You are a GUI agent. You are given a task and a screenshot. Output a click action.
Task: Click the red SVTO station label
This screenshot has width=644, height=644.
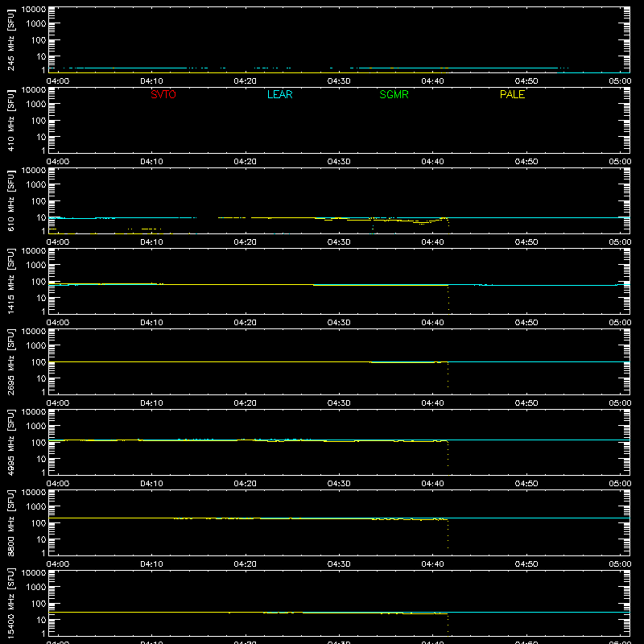tap(163, 94)
